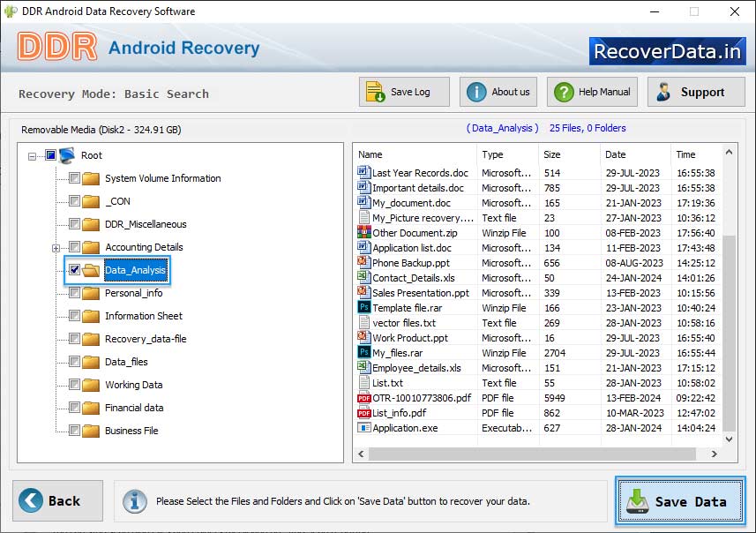Click the Support person icon
Viewport: 756px width, 533px height.
663,92
